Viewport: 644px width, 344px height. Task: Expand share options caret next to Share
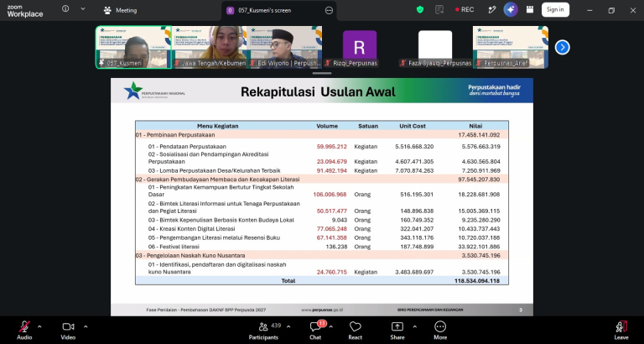pyautogui.click(x=414, y=326)
